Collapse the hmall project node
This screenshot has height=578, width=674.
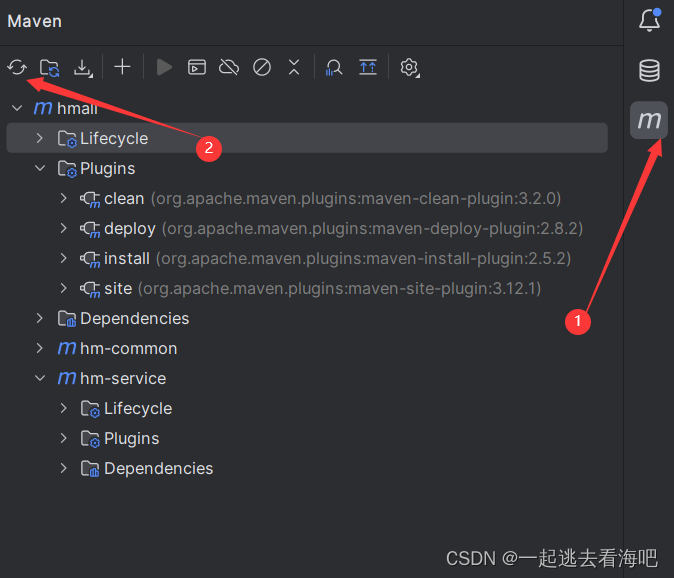(17, 108)
